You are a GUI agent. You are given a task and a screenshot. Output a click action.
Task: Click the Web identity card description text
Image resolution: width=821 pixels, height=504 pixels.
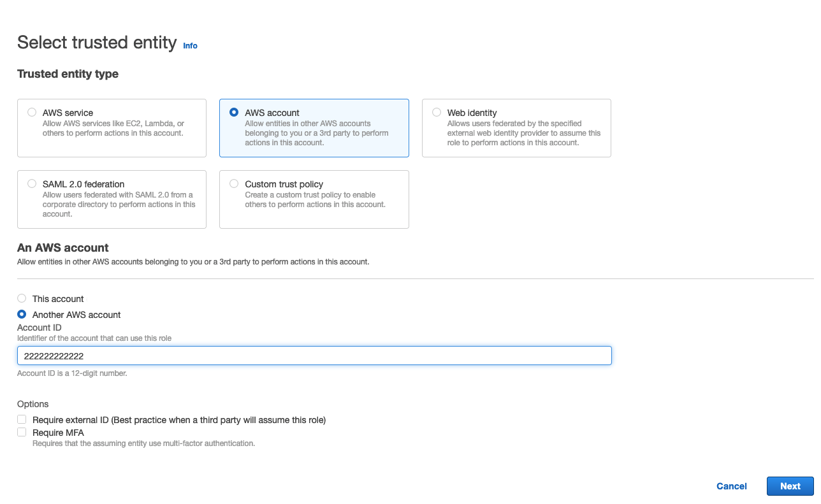523,133
